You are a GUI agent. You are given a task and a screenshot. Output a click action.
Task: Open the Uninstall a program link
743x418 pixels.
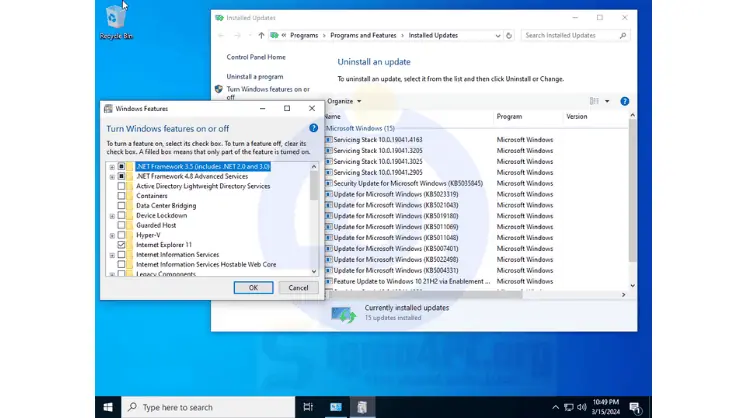254,76
